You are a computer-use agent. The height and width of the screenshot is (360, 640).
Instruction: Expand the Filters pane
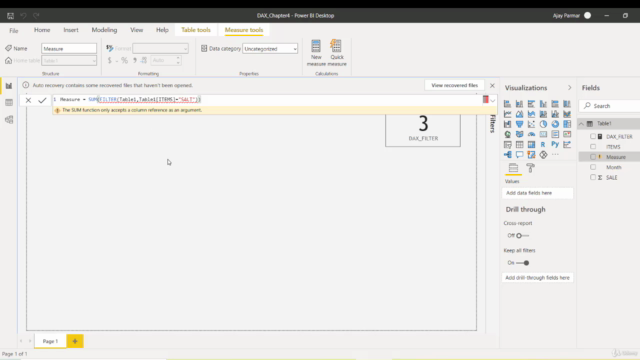(493, 124)
